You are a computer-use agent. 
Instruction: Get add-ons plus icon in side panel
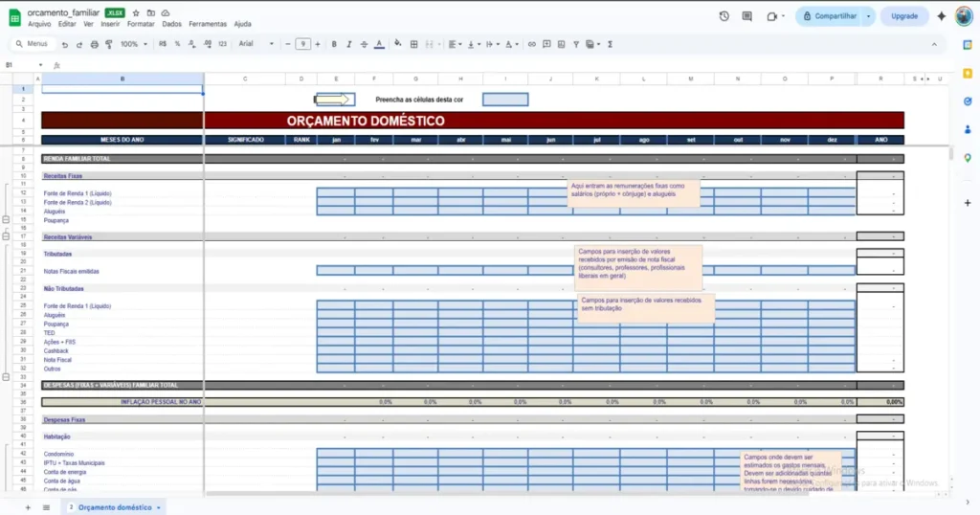click(968, 203)
